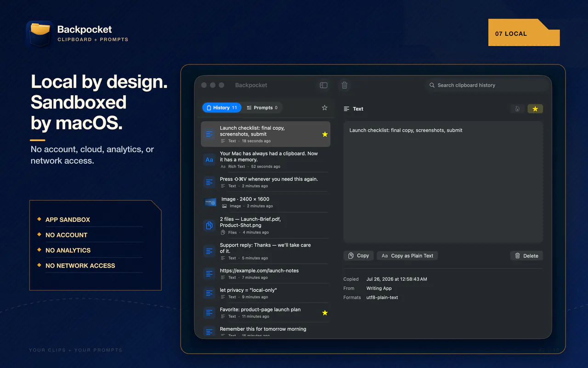588x368 pixels.
Task: Click the 'NO NETWORK ACCESS' bullet text
Action: coord(80,265)
